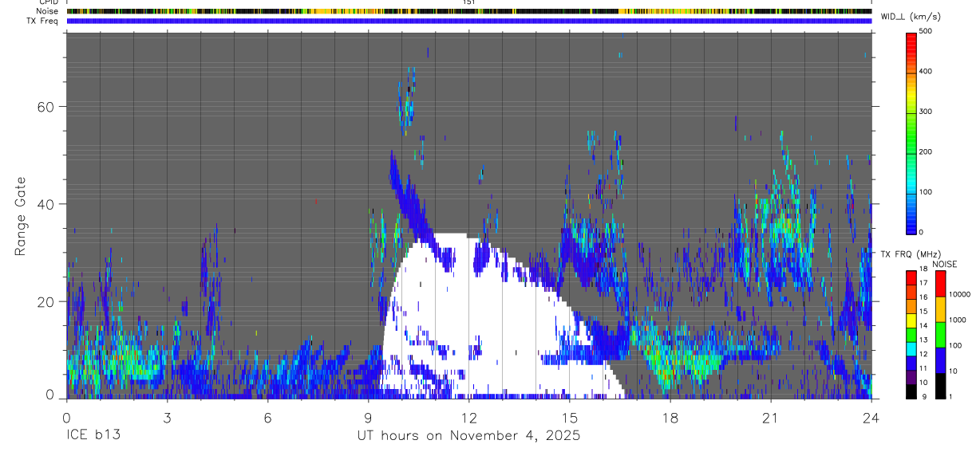Viewport: 980px width, 452px height.
Task: Click the 1 label on NOISE legend
Action: tap(951, 396)
